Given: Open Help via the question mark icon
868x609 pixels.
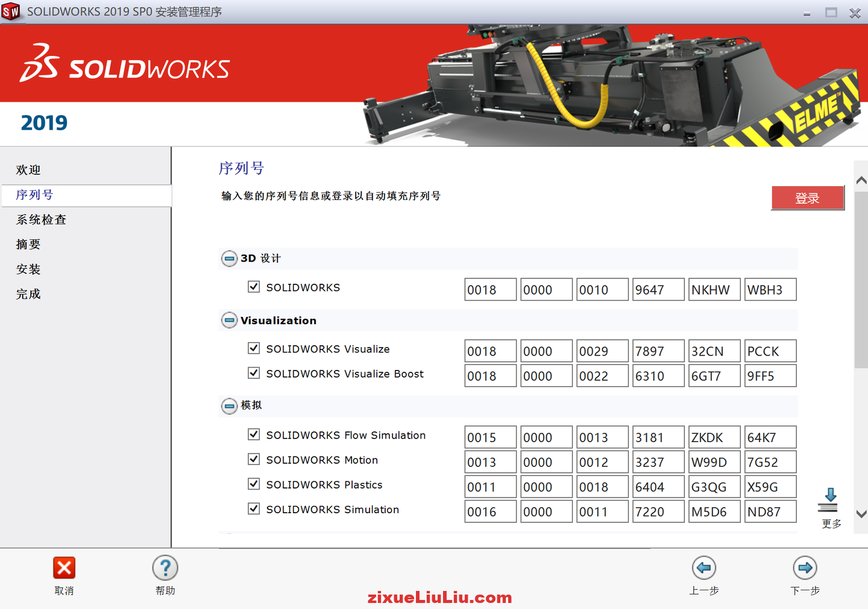Looking at the screenshot, I should [165, 567].
